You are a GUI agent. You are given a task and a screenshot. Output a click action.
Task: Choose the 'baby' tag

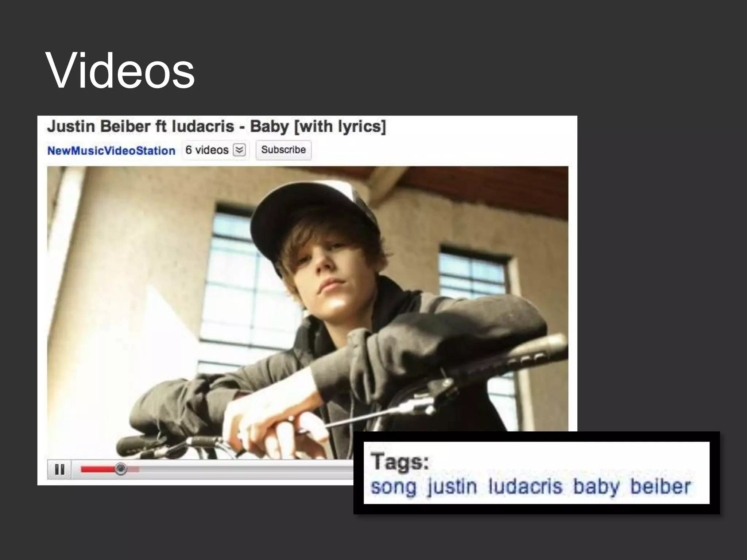(x=596, y=487)
